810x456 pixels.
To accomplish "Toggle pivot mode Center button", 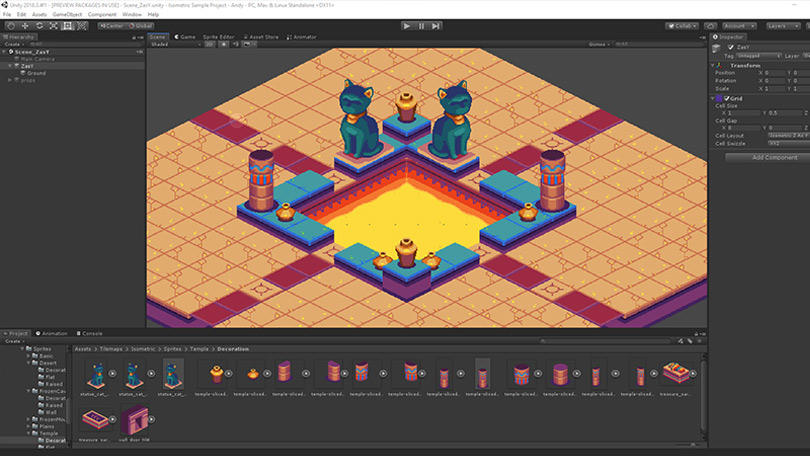I will point(111,26).
